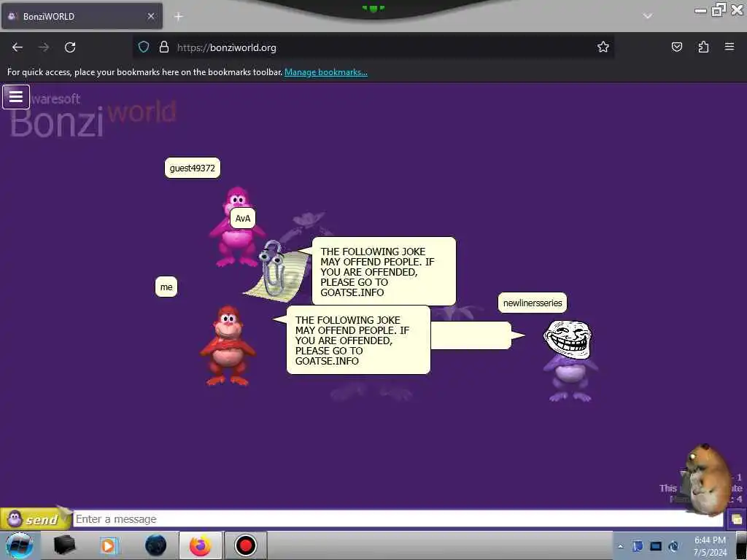The image size is (747, 560).
Task: Click the trollface Bonzi newlinersseries
Action: (570, 360)
